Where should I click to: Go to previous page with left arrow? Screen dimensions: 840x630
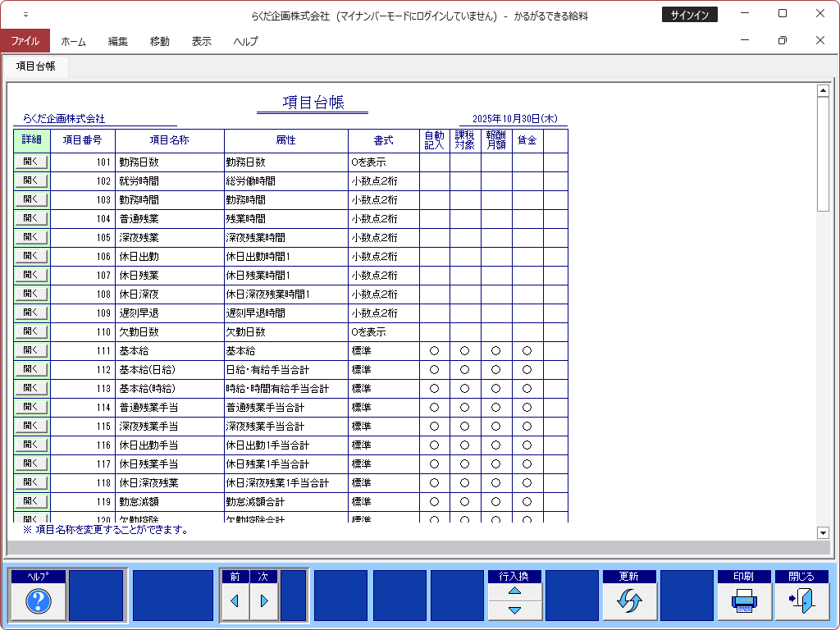coord(235,601)
